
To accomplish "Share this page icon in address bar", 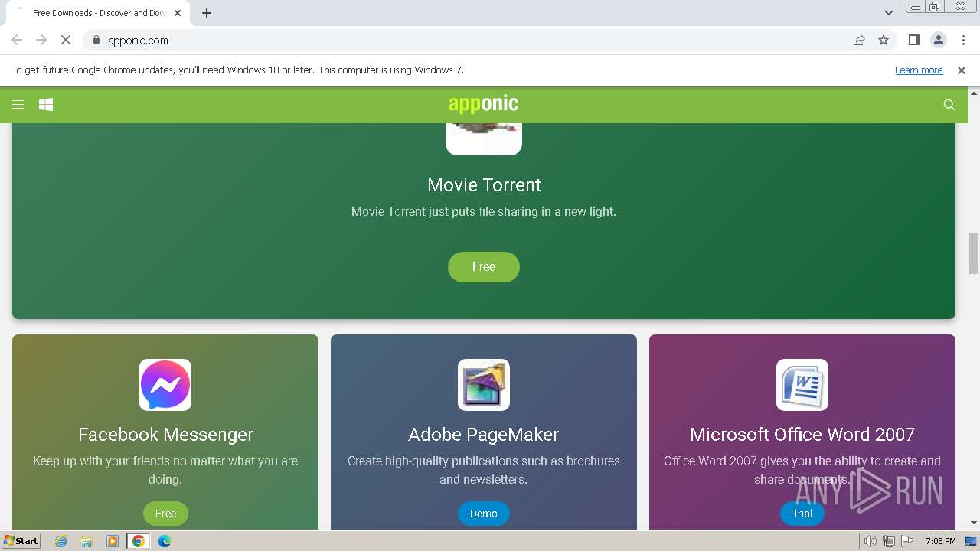I will point(859,41).
